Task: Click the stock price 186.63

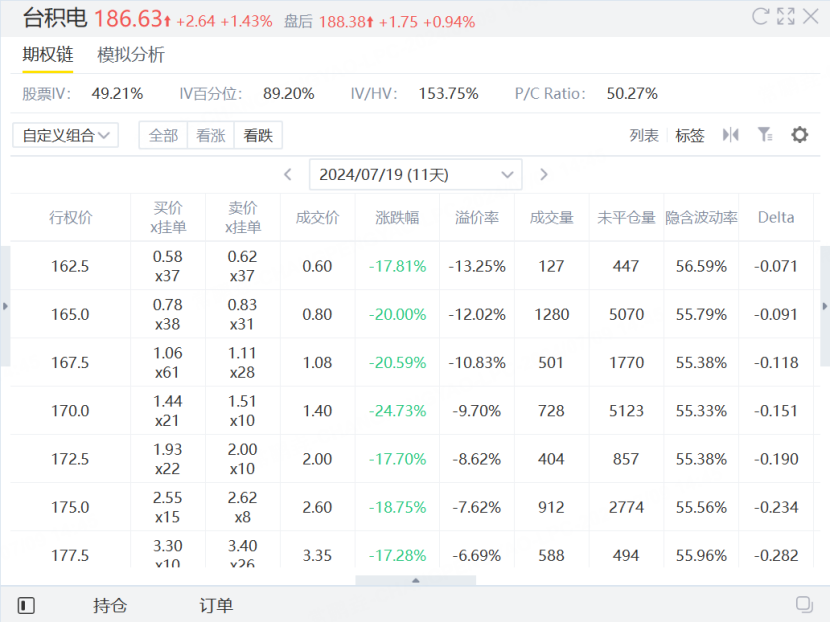Action: pyautogui.click(x=128, y=19)
